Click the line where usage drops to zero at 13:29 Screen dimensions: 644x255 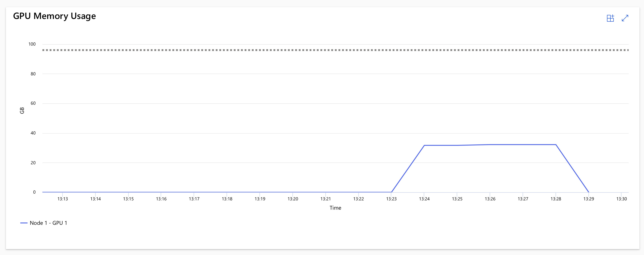pyautogui.click(x=589, y=192)
